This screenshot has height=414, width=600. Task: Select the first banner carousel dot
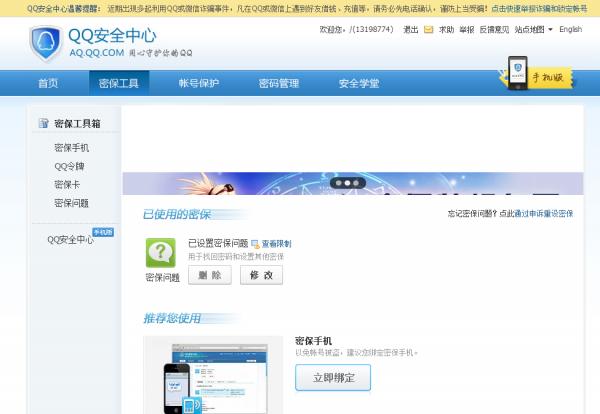click(339, 183)
